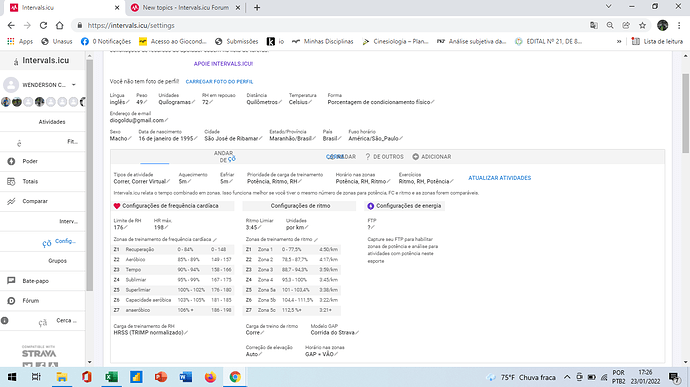This screenshot has width=690, height=387.
Task: Expand the hidden bookmarks chevron
Action: [x=619, y=41]
